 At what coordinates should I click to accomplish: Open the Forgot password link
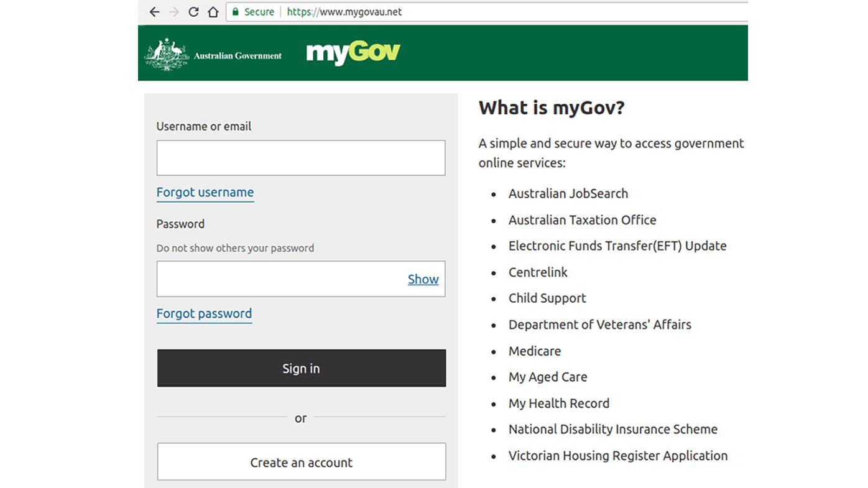[x=204, y=314]
